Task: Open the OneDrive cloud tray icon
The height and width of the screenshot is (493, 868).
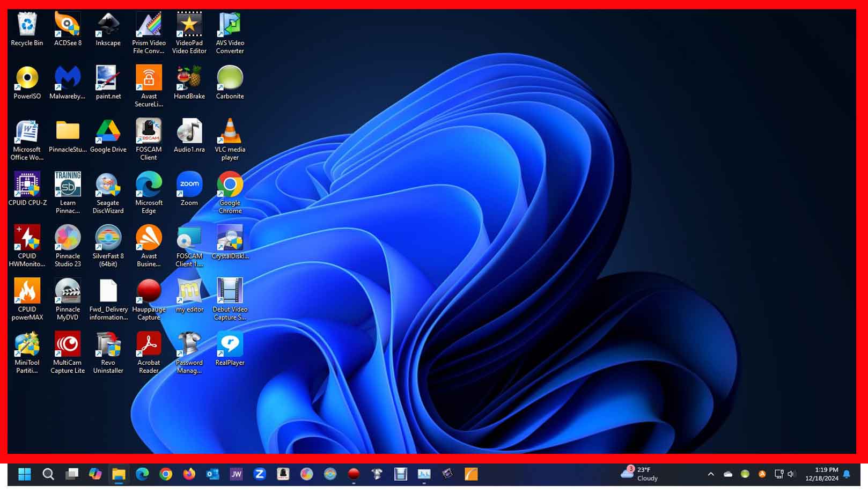Action: (728, 474)
